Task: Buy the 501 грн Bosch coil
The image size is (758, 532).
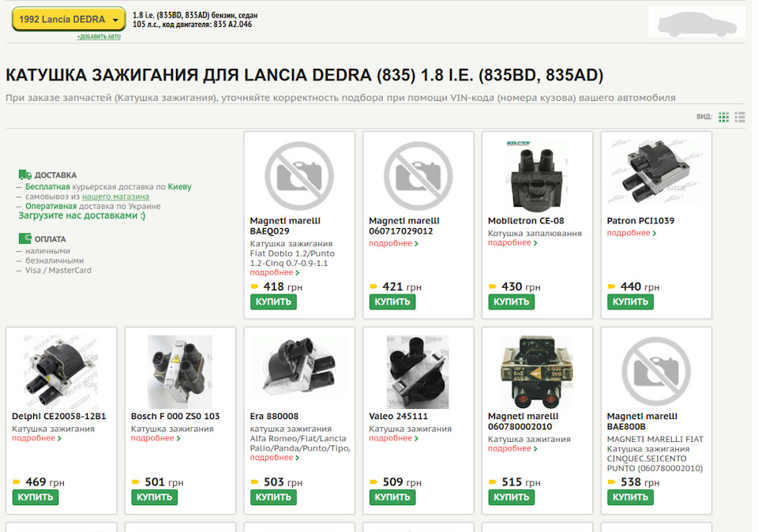Action: pos(154,497)
